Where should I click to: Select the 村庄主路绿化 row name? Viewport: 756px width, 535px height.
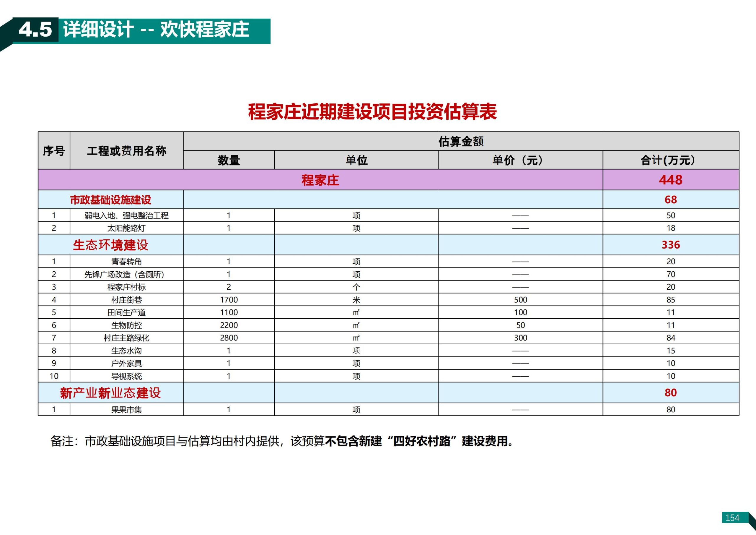tap(126, 338)
